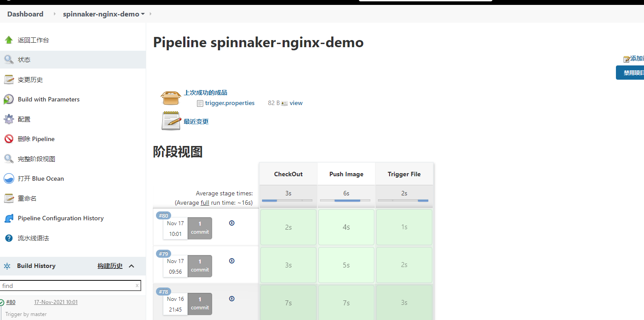Open 配置 in the sidebar
The image size is (644, 320).
pos(24,119)
